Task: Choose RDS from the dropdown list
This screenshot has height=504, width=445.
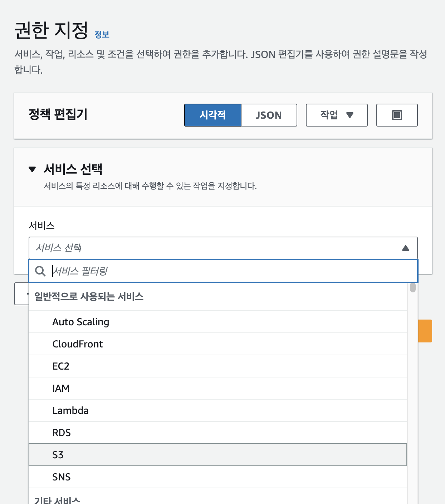Action: point(62,433)
